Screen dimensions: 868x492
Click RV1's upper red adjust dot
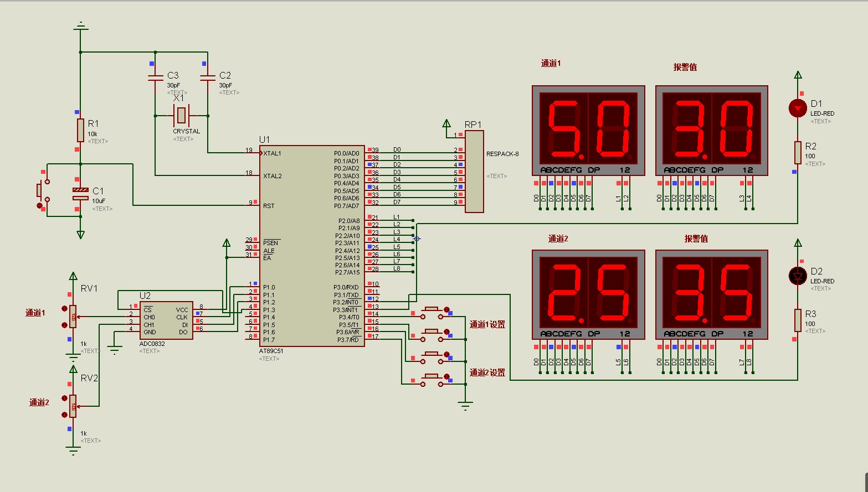(x=64, y=309)
